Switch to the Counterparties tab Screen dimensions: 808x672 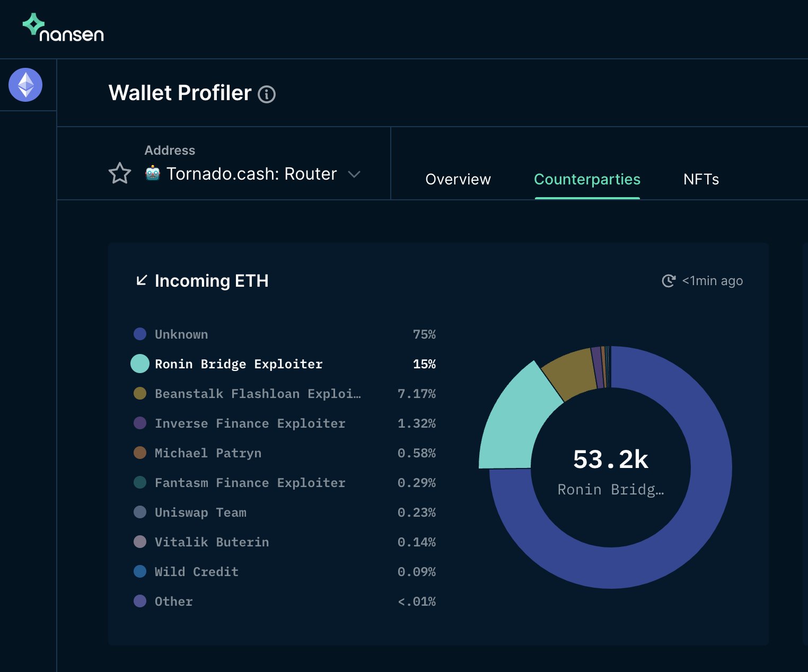click(587, 179)
